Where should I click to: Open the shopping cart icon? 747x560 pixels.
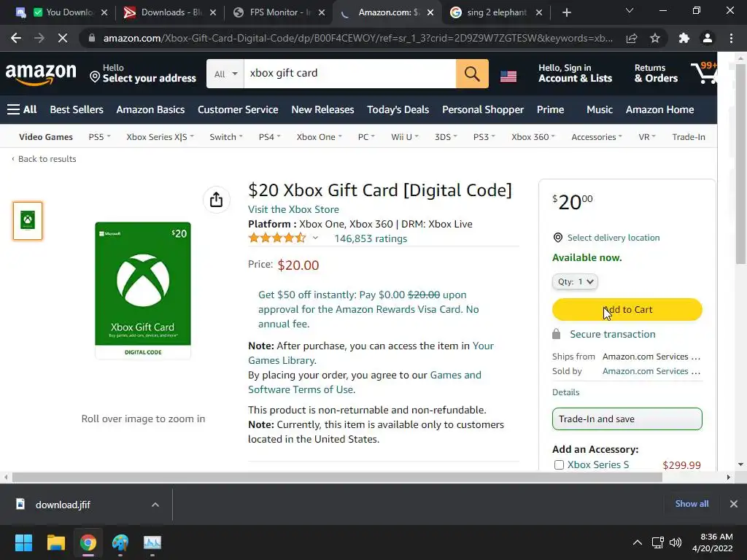tap(704, 73)
